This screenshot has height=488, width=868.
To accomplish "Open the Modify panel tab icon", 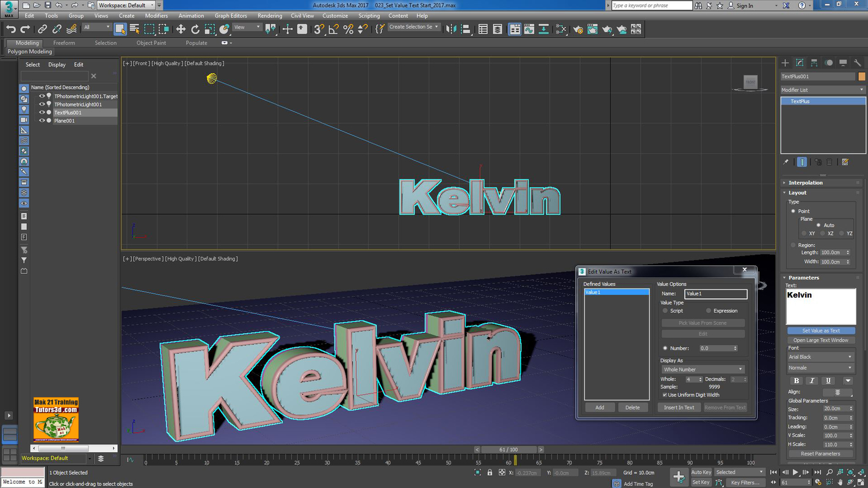I will point(800,63).
